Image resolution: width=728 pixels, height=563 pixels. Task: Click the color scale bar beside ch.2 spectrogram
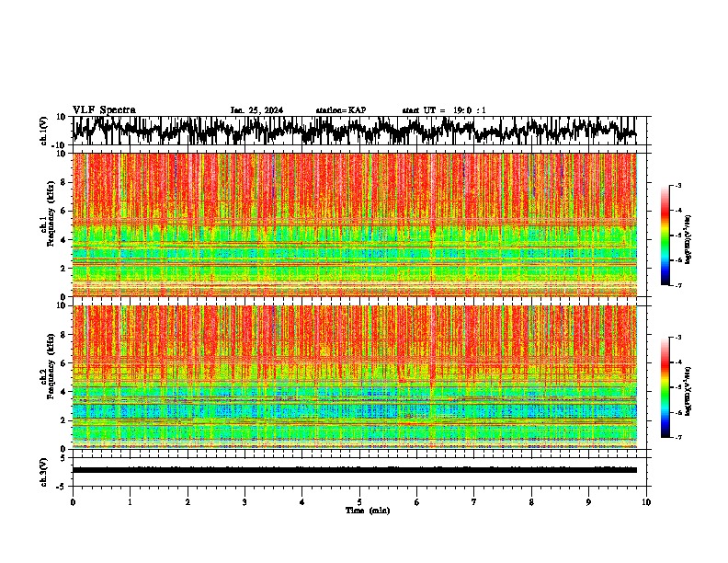665,387
